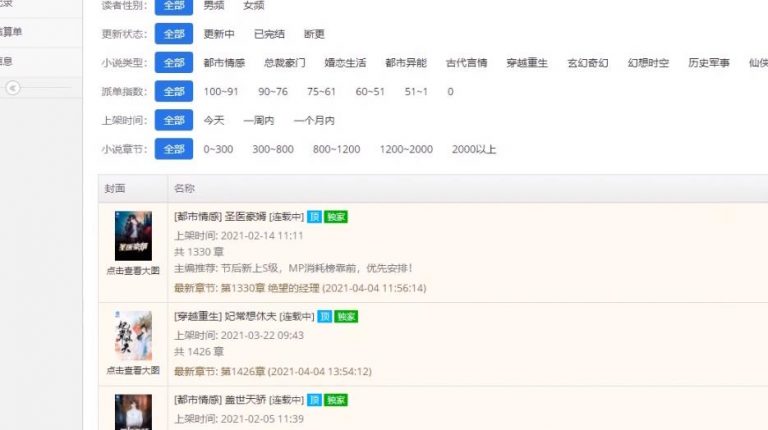
Task: Select the 100~91 dispatch index range
Action: (221, 92)
